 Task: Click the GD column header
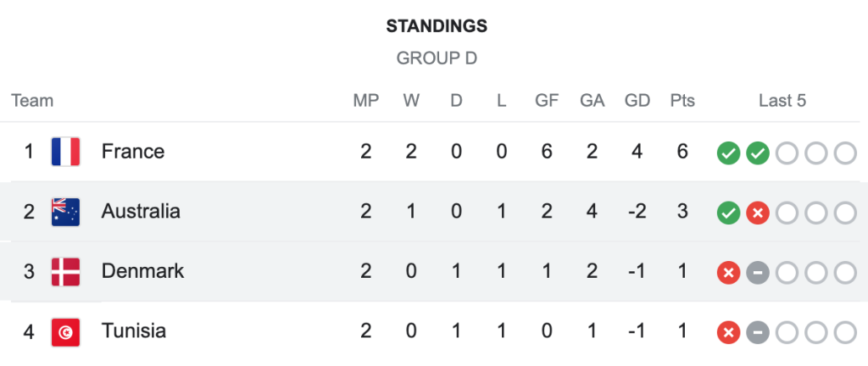pos(637,101)
